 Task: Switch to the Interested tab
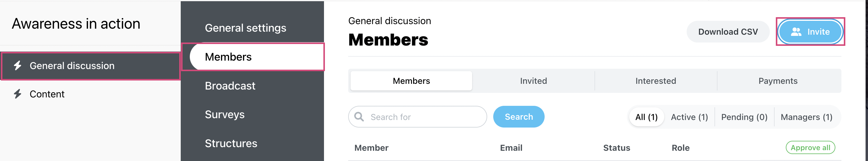(x=656, y=81)
